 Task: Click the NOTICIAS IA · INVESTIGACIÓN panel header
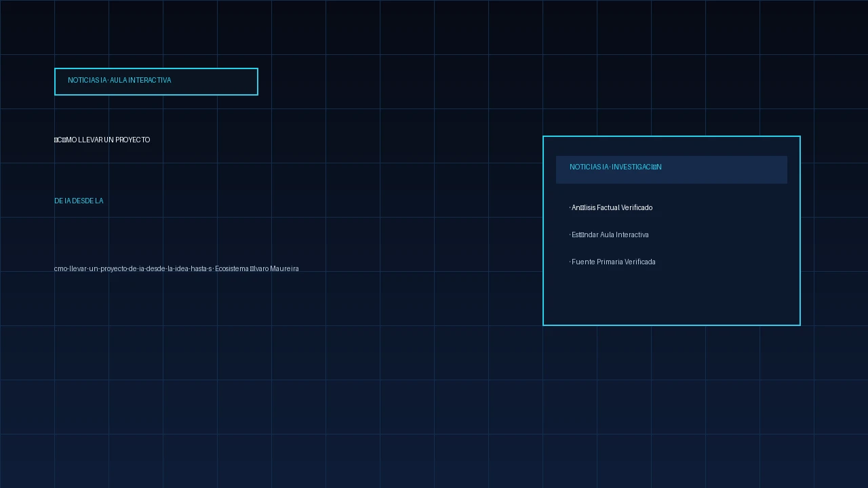(x=671, y=169)
